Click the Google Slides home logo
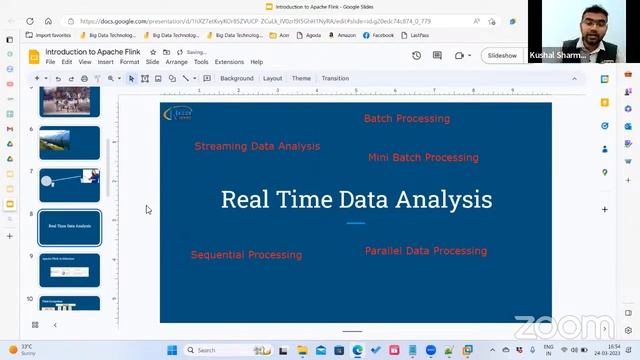Image resolution: width=640 pixels, height=360 pixels. [x=34, y=56]
